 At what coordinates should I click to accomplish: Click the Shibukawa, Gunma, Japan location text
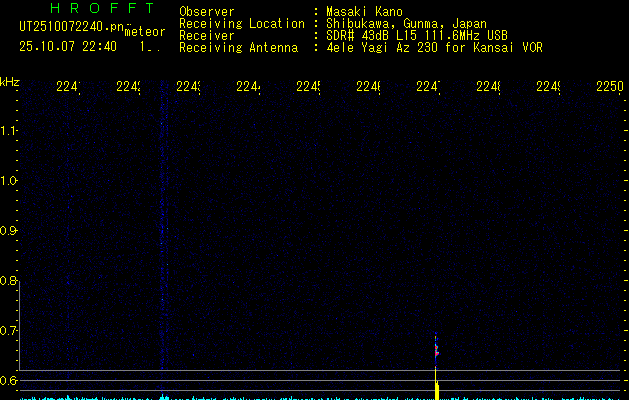(399, 23)
